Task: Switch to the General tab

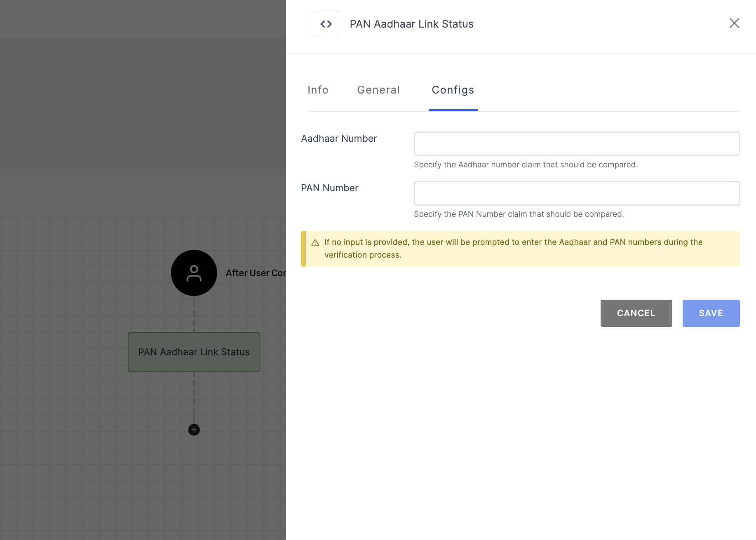Action: [378, 90]
